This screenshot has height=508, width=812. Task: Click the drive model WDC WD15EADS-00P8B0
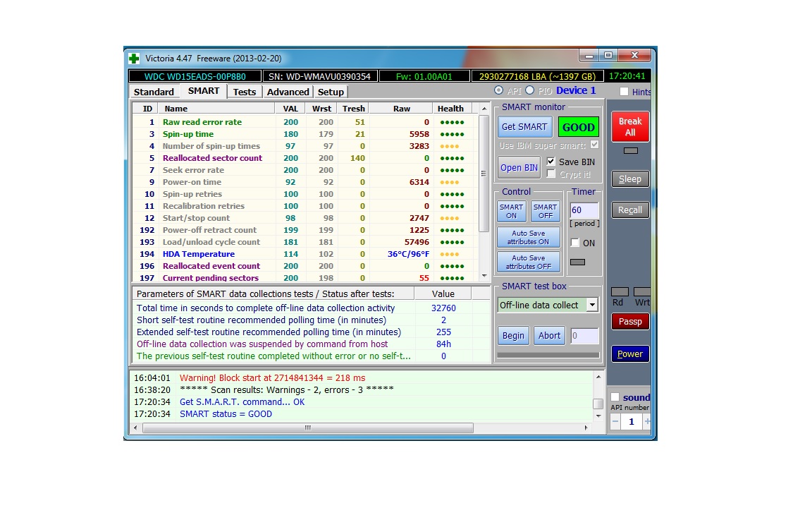[x=195, y=77]
